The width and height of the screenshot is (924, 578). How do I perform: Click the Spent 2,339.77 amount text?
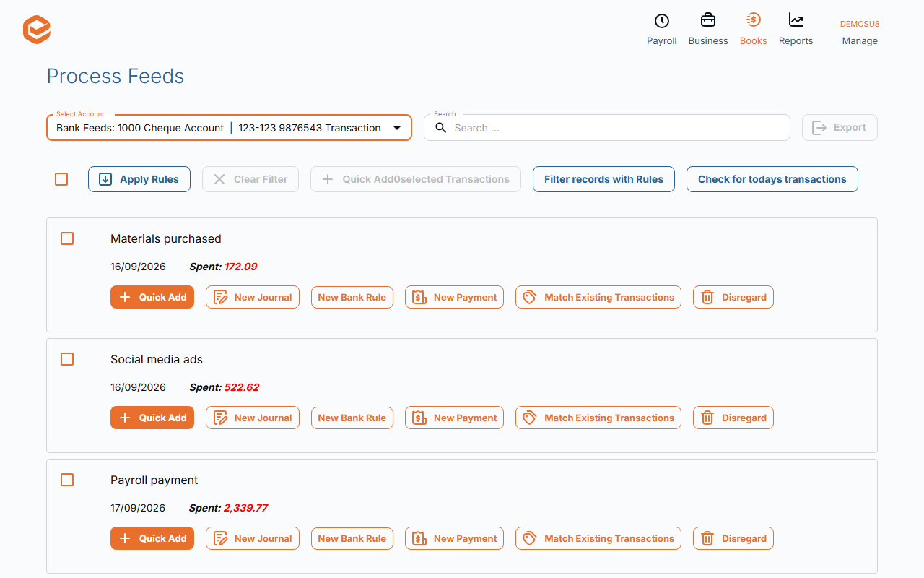(229, 508)
